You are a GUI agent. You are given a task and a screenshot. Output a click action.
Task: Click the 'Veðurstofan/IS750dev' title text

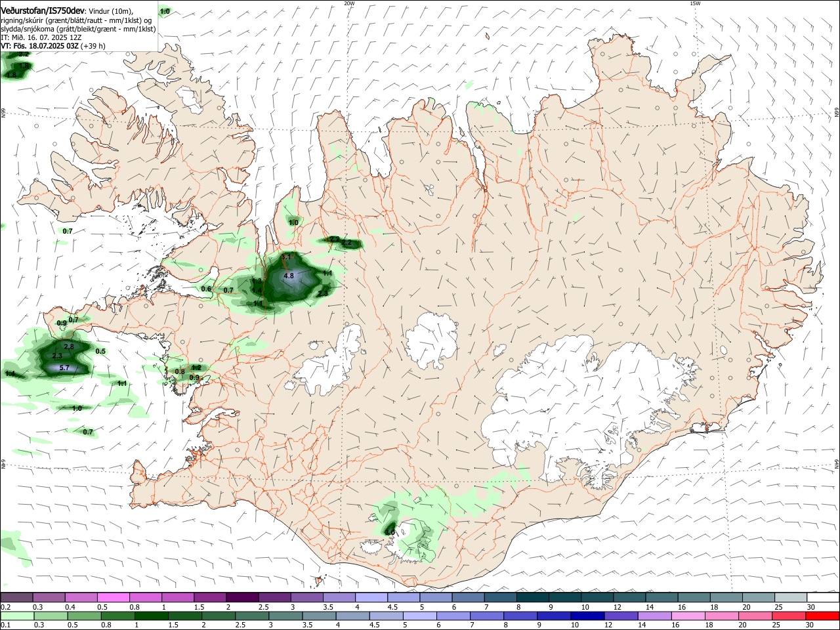click(x=42, y=11)
